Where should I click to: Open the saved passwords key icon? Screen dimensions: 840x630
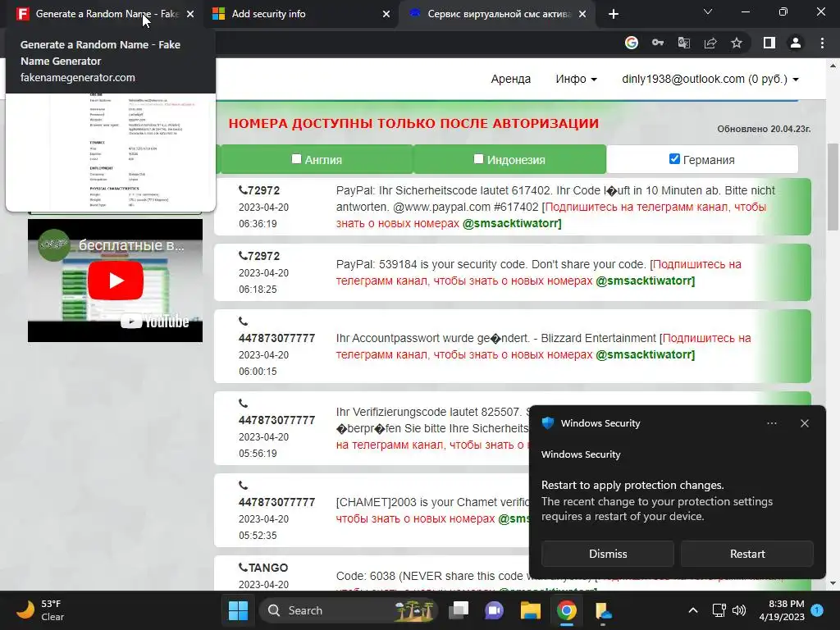658,43
